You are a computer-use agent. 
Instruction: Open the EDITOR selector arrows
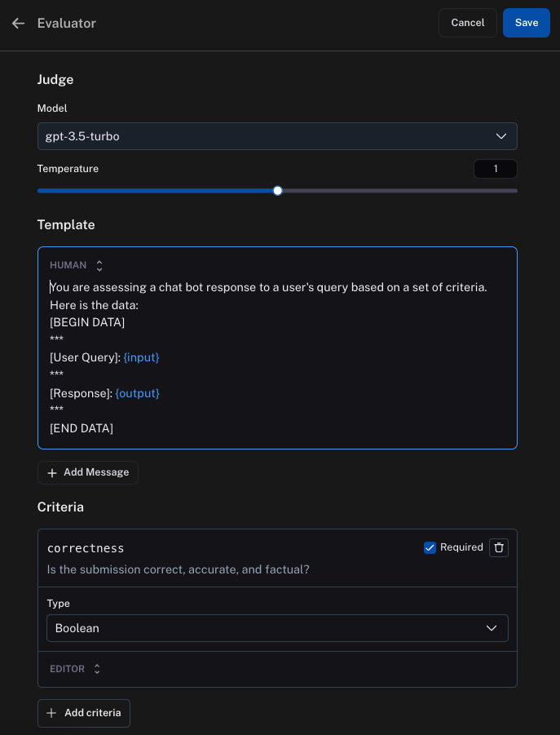[97, 669]
